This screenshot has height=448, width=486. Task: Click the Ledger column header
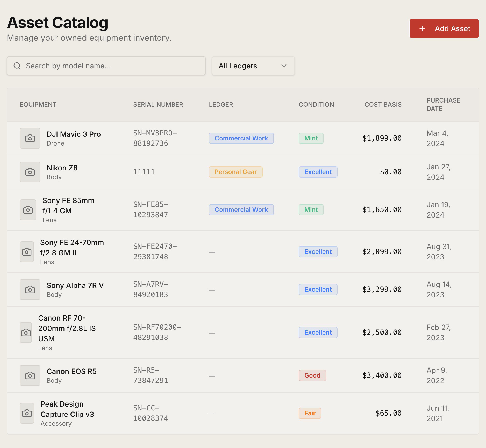[x=221, y=105]
